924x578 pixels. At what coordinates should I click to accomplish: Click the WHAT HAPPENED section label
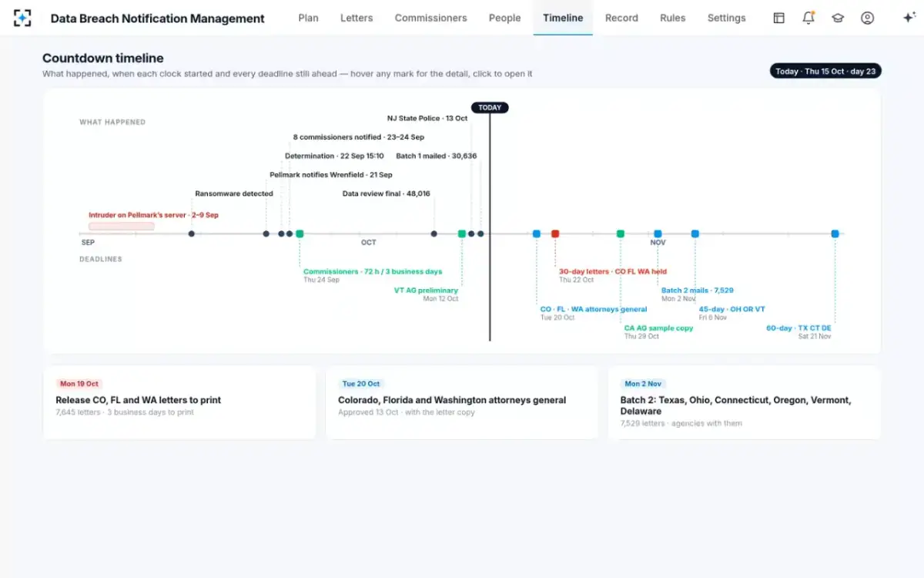click(112, 122)
